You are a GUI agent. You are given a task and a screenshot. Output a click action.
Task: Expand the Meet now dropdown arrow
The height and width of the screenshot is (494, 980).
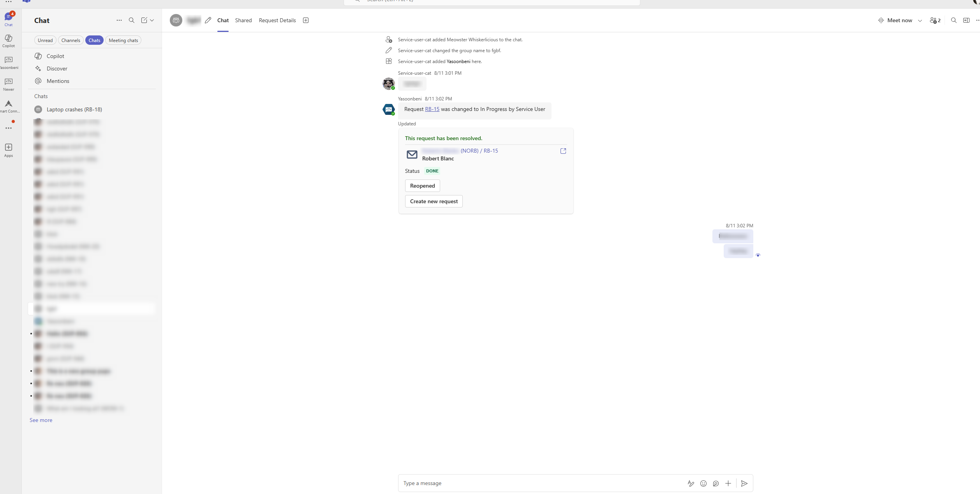coord(920,21)
